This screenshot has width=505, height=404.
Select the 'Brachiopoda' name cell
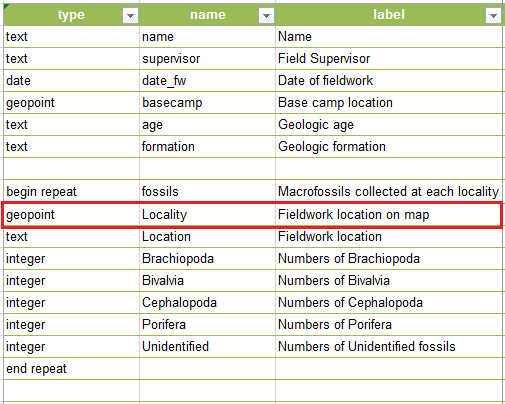207,259
